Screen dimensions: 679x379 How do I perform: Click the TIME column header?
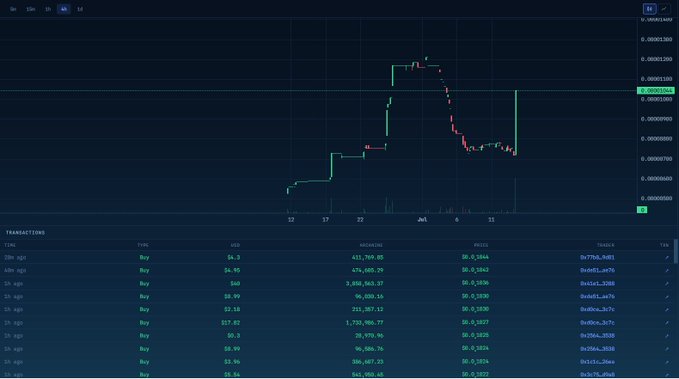[x=10, y=245]
